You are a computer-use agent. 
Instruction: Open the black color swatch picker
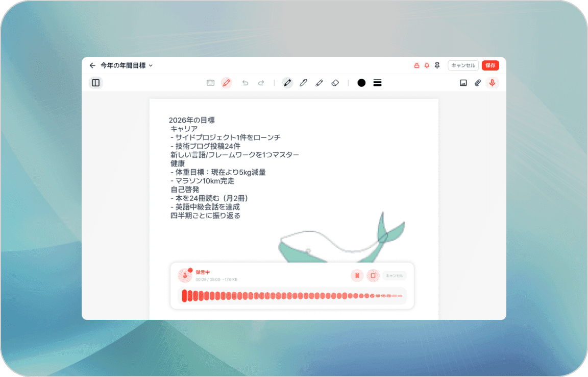361,83
